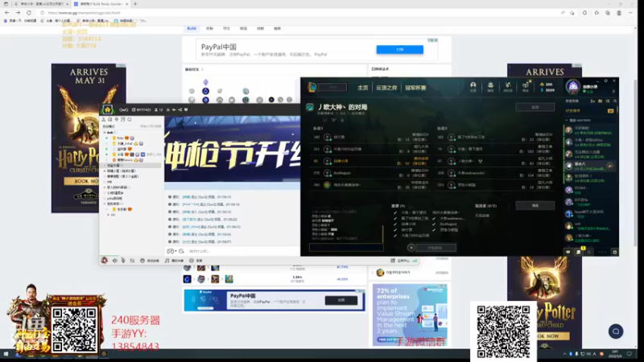Open a new browser tab with plus
The image size is (644, 362).
pyautogui.click(x=135, y=4)
